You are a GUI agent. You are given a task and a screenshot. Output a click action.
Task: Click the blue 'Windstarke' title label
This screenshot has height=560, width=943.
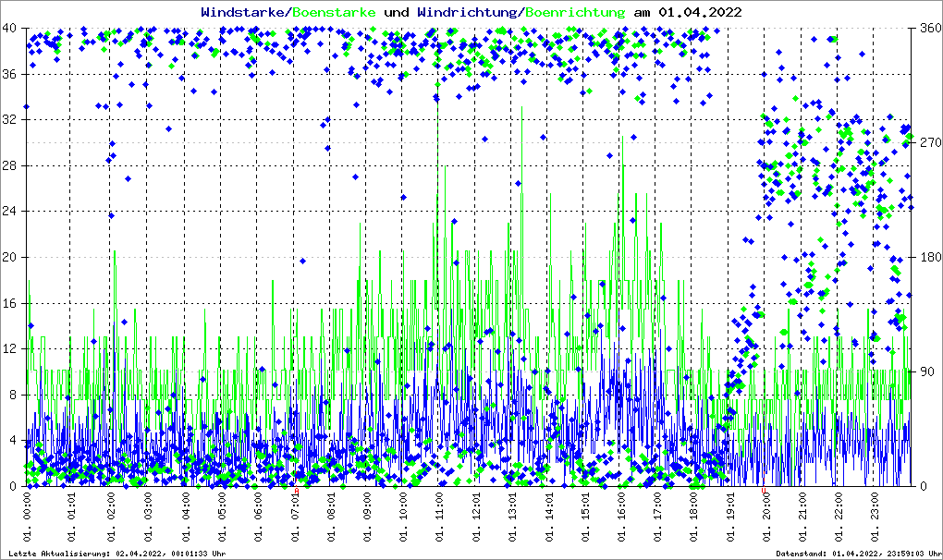(244, 13)
